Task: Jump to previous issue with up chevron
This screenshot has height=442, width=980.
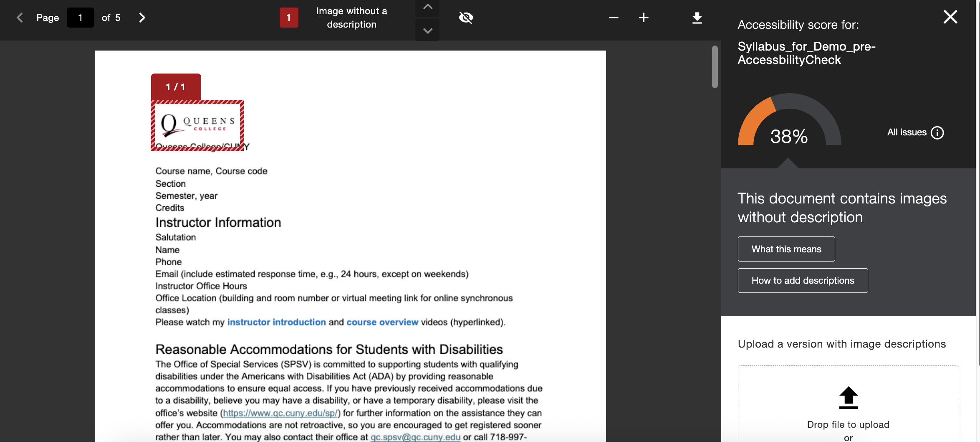Action: (427, 7)
